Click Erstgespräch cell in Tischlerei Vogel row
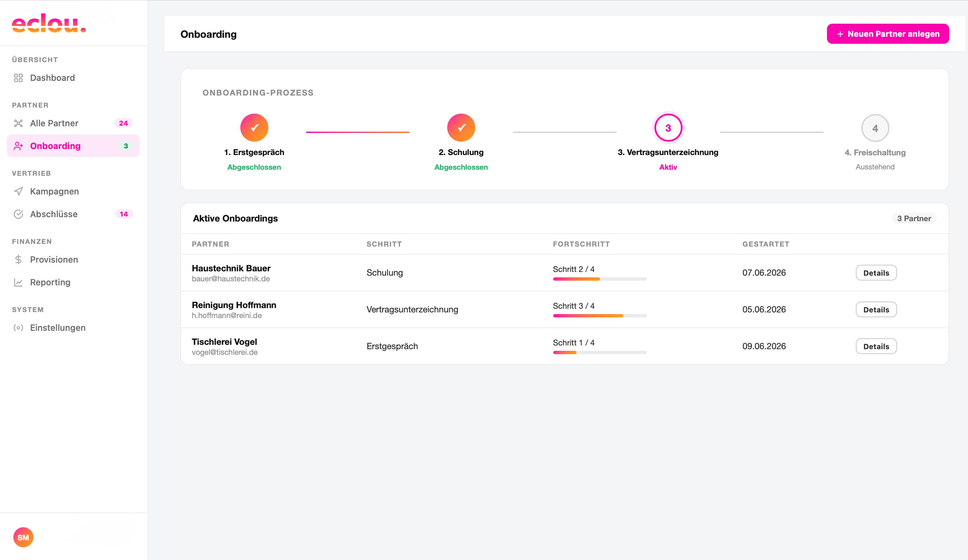 pyautogui.click(x=392, y=346)
